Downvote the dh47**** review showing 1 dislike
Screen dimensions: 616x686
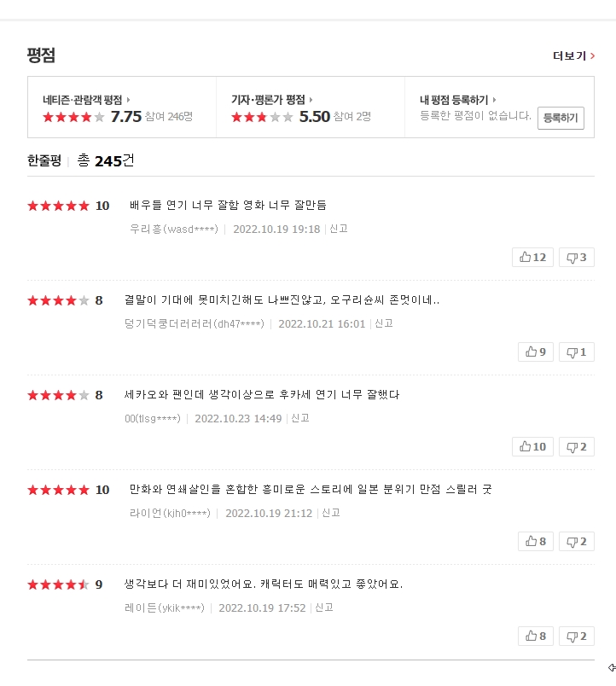click(576, 352)
